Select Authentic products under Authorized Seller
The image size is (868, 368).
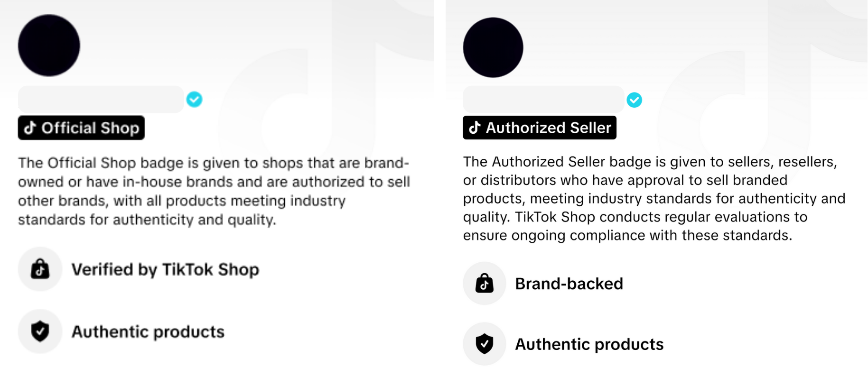[589, 344]
